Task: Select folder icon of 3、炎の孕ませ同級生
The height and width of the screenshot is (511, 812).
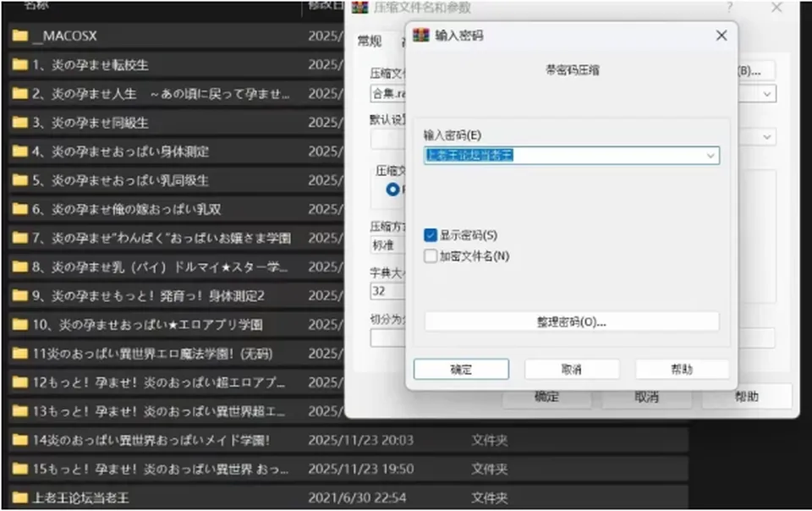Action: 20,123
